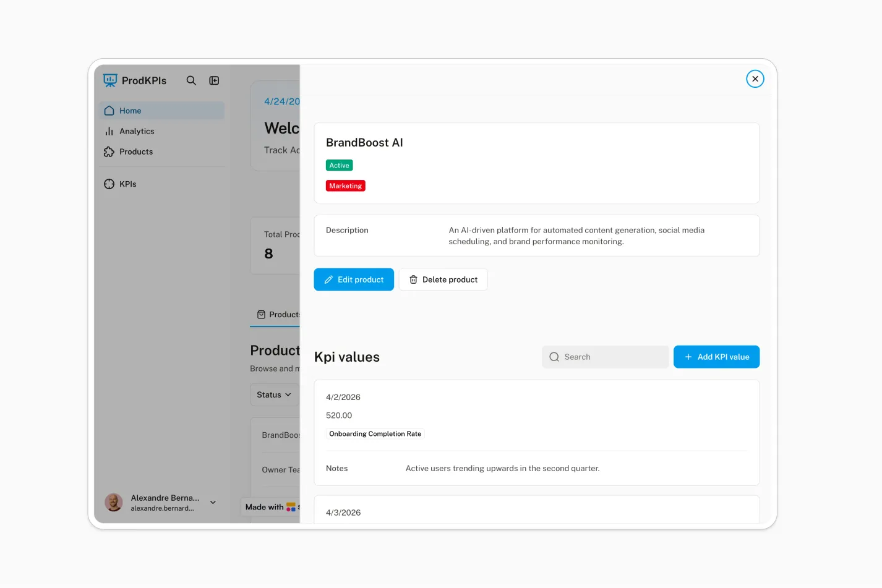Open Analytics in the sidebar
Screen dimensions: 882x588
[x=162, y=131]
